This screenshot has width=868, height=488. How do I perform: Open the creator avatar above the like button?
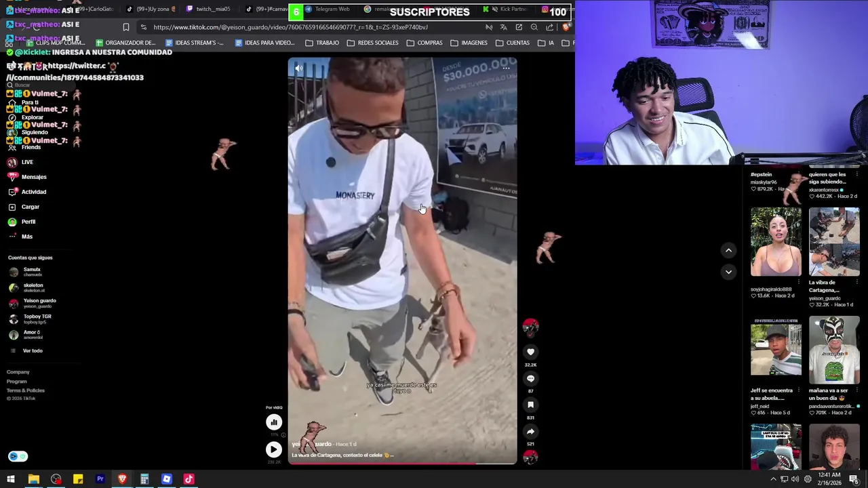(x=530, y=327)
